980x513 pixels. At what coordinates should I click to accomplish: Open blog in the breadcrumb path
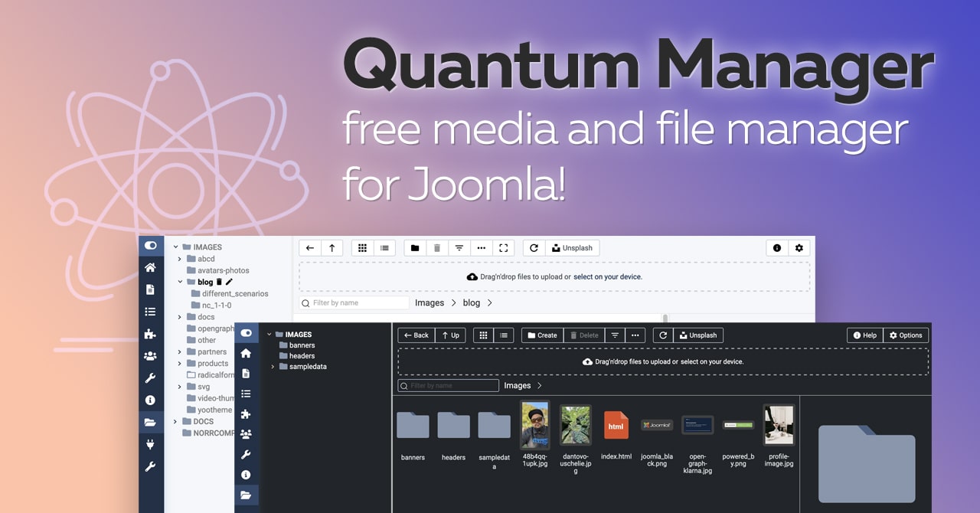(472, 302)
